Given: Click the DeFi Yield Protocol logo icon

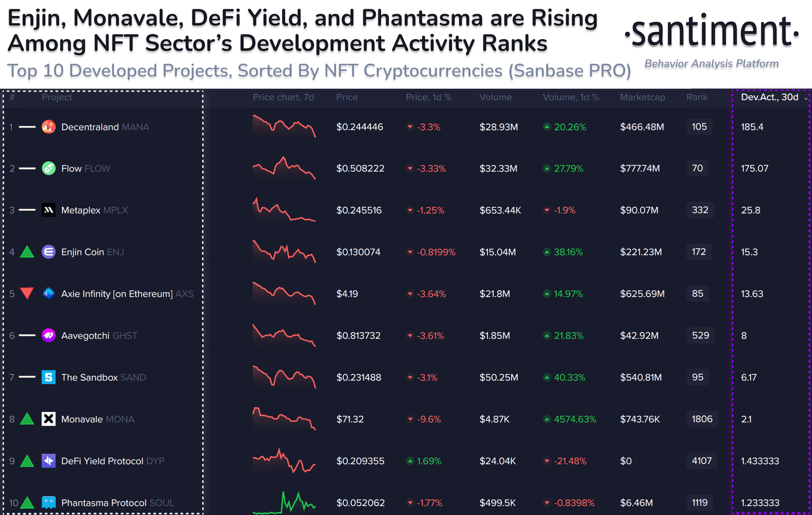Looking at the screenshot, I should point(49,461).
